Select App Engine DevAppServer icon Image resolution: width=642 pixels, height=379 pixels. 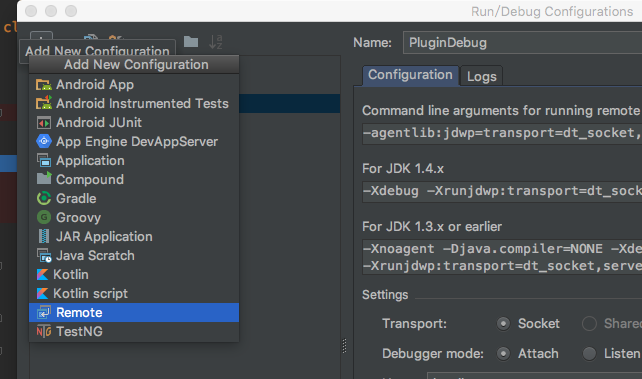(44, 142)
